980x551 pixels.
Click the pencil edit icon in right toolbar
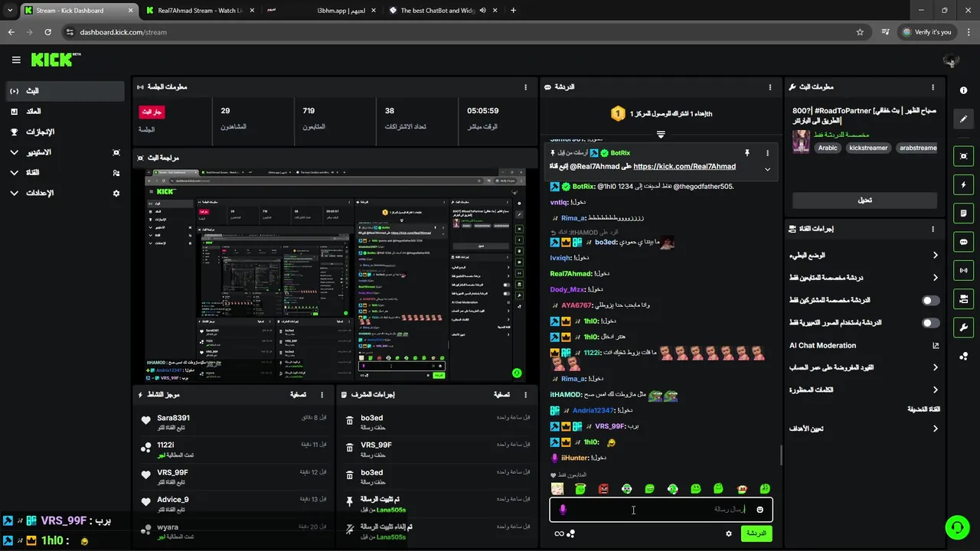[x=963, y=119]
